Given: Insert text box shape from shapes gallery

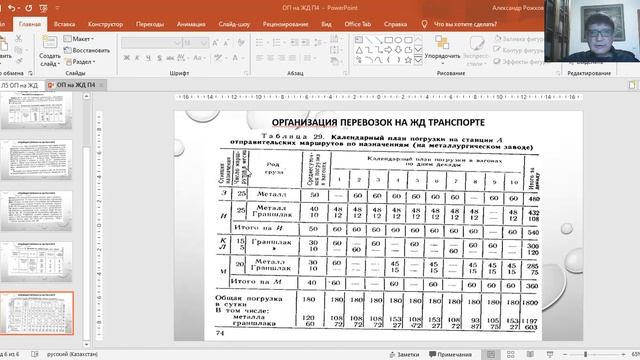Looking at the screenshot, I should coord(359,40).
